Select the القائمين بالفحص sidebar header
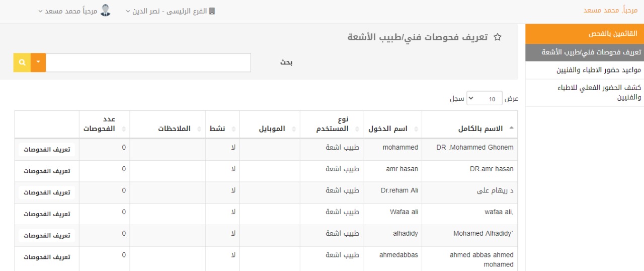 click(x=585, y=34)
